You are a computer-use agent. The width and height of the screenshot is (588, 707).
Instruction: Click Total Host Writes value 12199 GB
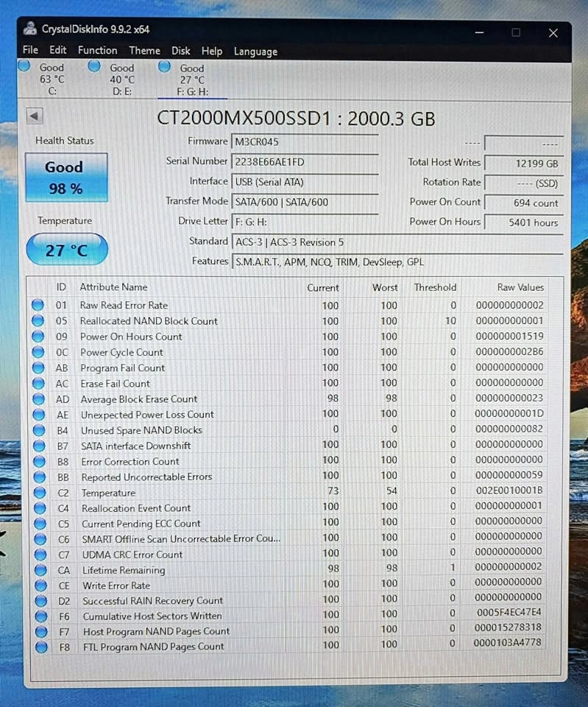[x=523, y=163]
